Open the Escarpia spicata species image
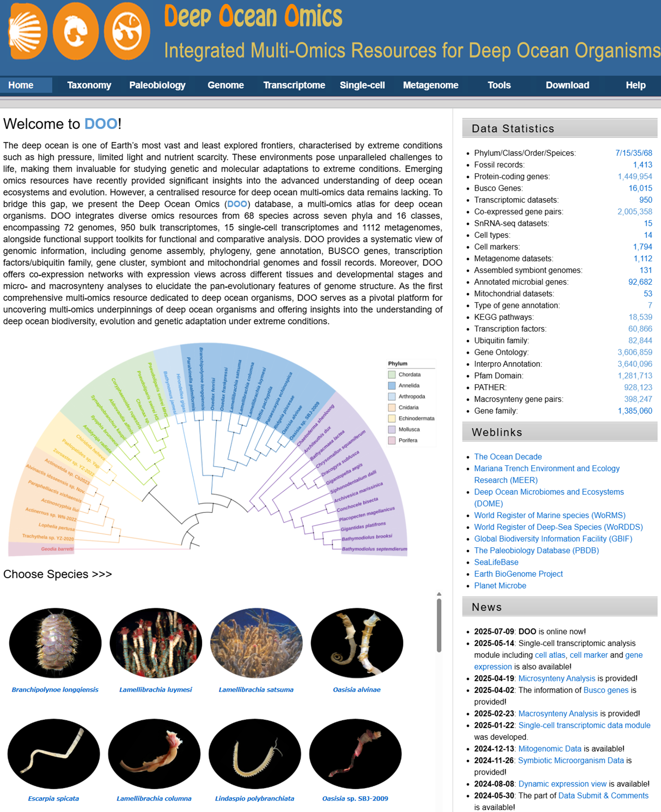661x812 pixels. tap(54, 753)
